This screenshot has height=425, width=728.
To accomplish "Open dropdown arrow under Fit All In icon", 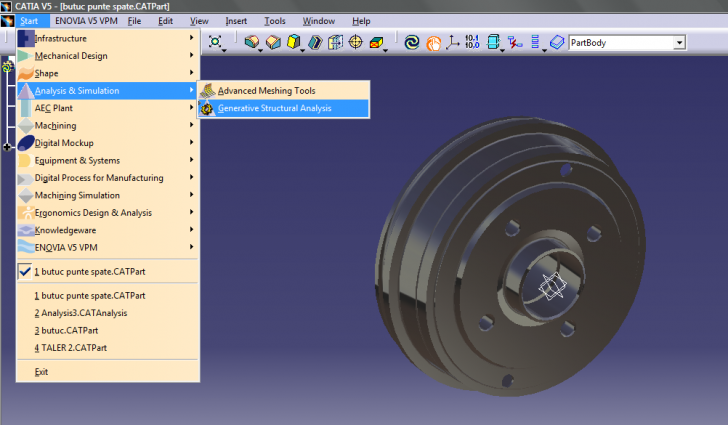I will pyautogui.click(x=224, y=50).
